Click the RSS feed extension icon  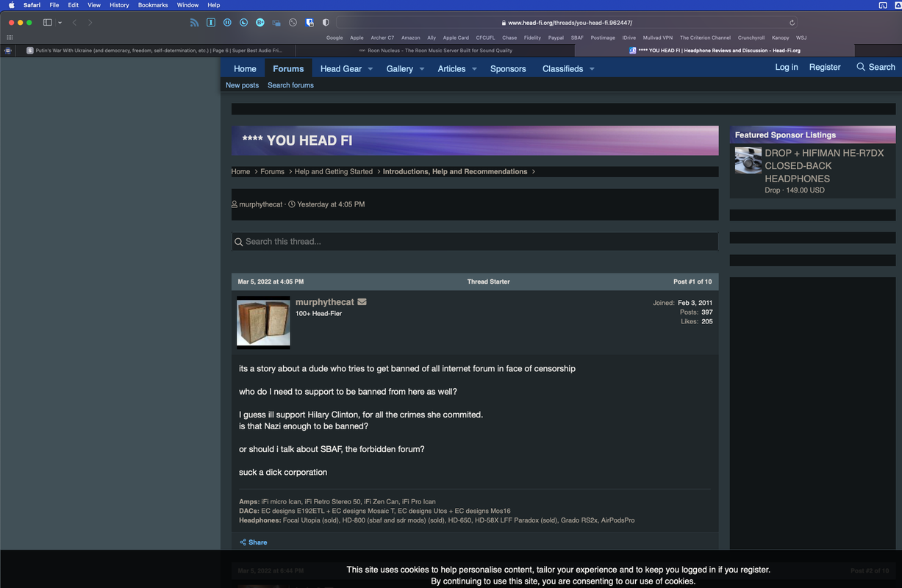click(194, 23)
